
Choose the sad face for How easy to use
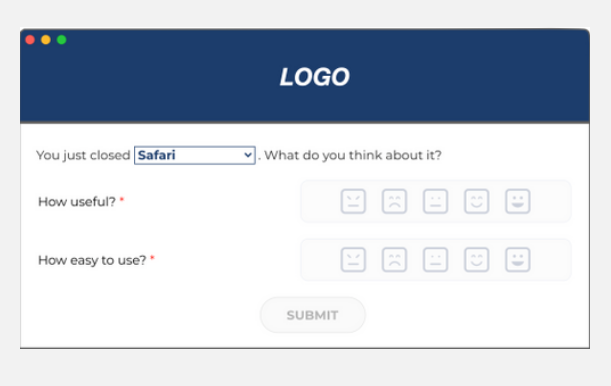tap(394, 259)
